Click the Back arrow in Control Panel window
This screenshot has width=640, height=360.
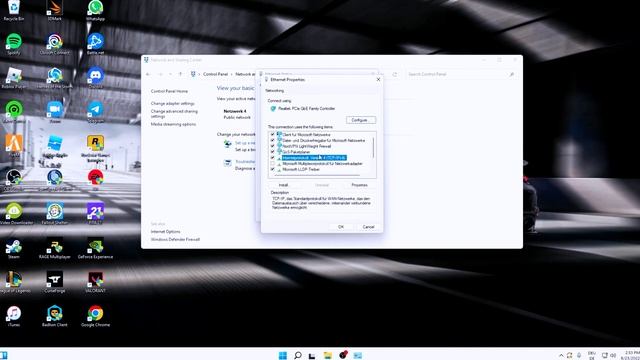148,74
